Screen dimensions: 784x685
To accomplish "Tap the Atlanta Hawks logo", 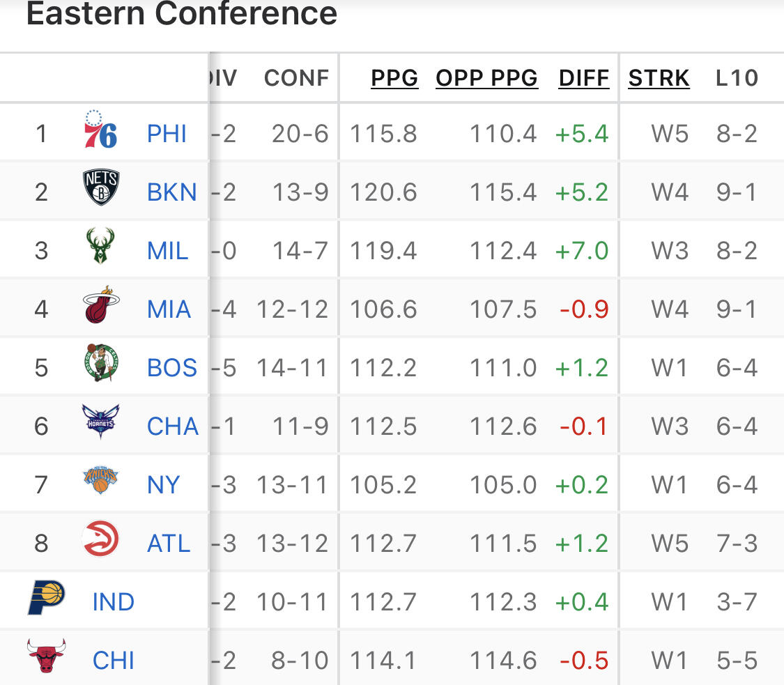I will [100, 539].
